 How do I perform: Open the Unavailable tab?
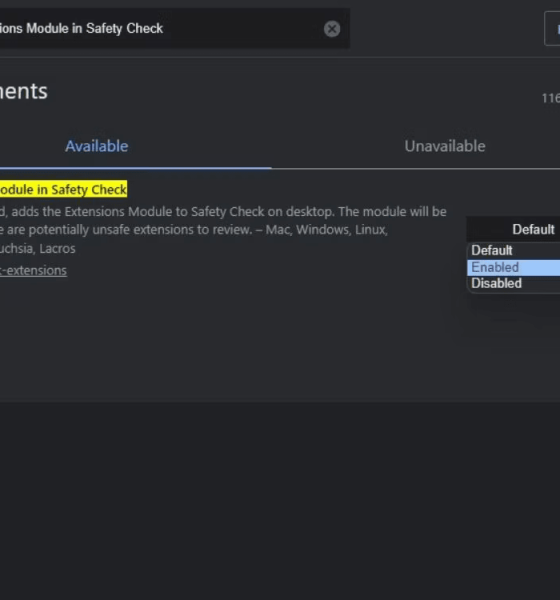[445, 146]
